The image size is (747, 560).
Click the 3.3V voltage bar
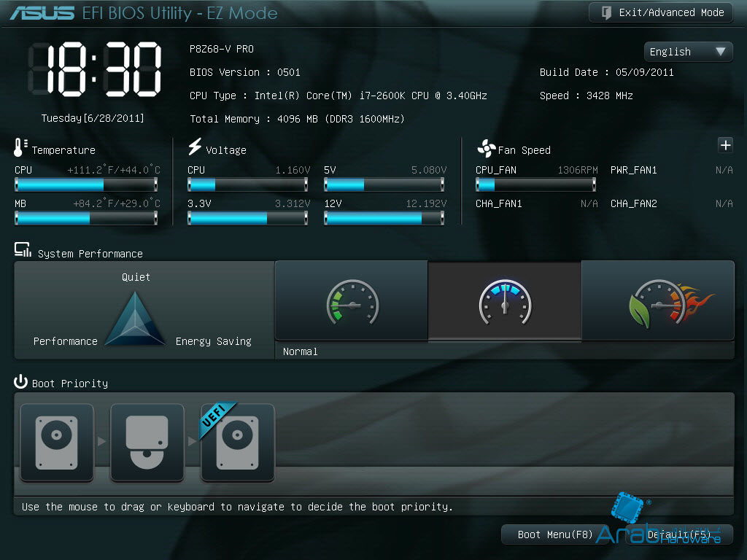(x=248, y=218)
